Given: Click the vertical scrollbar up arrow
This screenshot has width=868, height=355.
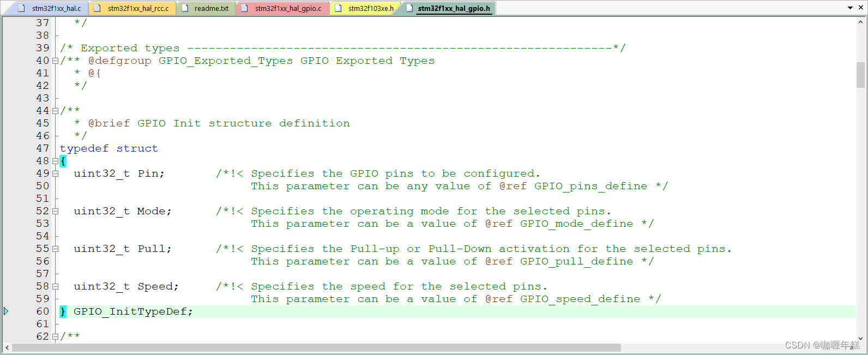Looking at the screenshot, I should click(860, 22).
